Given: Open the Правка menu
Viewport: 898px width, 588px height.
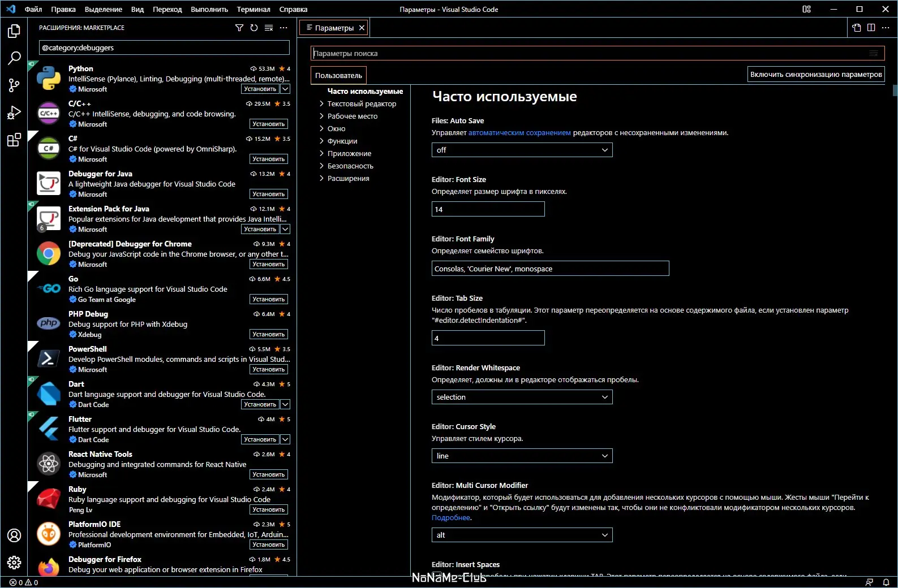Looking at the screenshot, I should click(63, 9).
